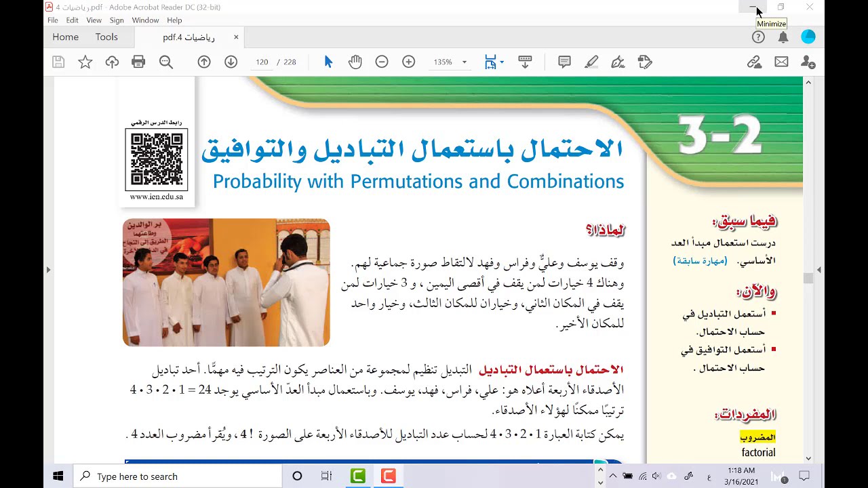Click the Type here to search box

click(178, 476)
